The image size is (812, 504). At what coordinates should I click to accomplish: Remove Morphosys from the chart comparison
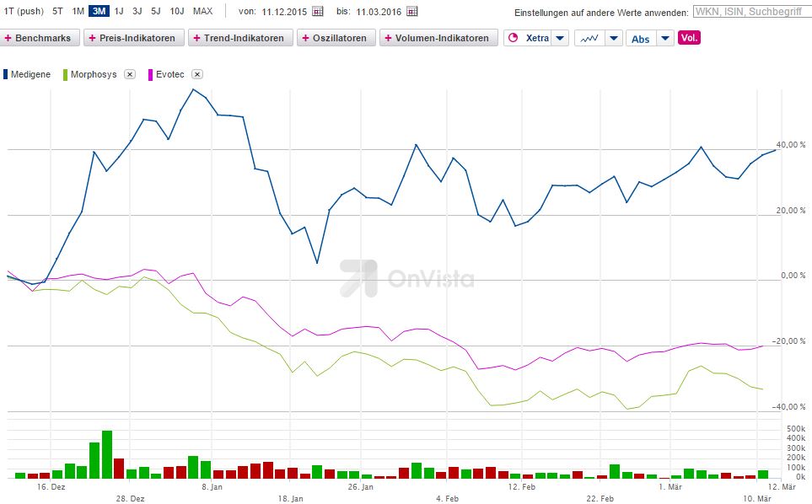click(x=130, y=74)
